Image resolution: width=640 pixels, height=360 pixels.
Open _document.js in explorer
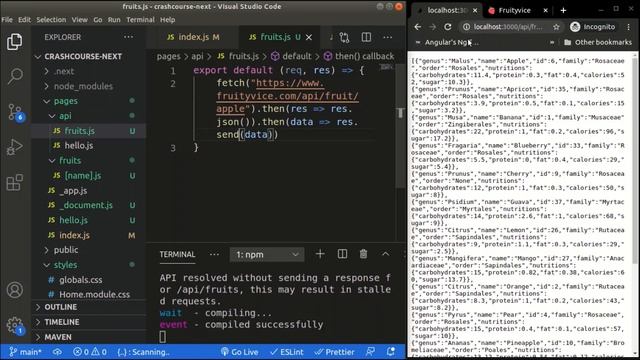coord(89,205)
